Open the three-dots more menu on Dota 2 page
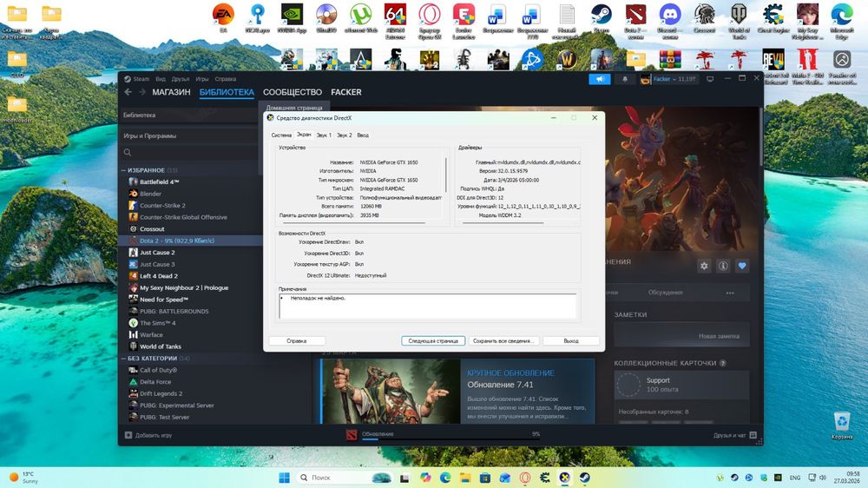The width and height of the screenshot is (868, 488). (730, 293)
